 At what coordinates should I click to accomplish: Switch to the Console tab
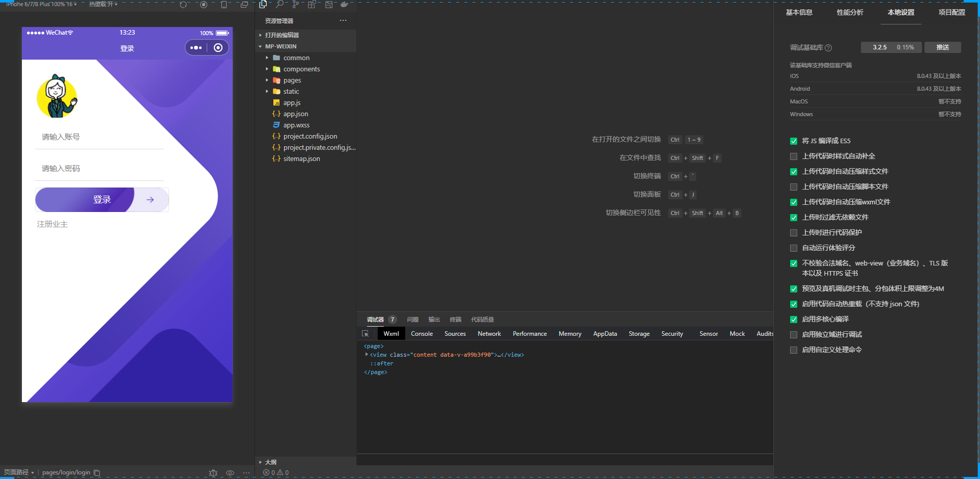(422, 334)
